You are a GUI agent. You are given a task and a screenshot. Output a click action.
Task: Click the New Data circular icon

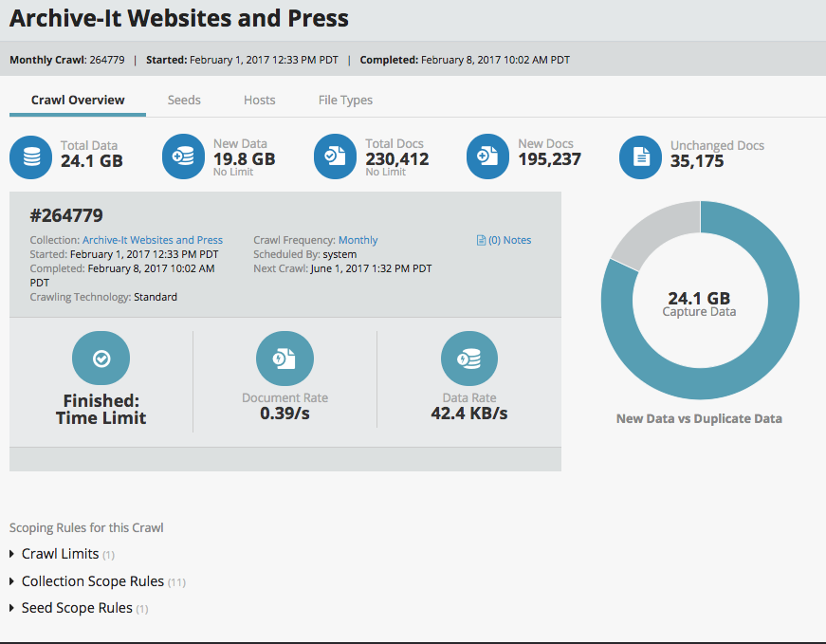pos(184,157)
